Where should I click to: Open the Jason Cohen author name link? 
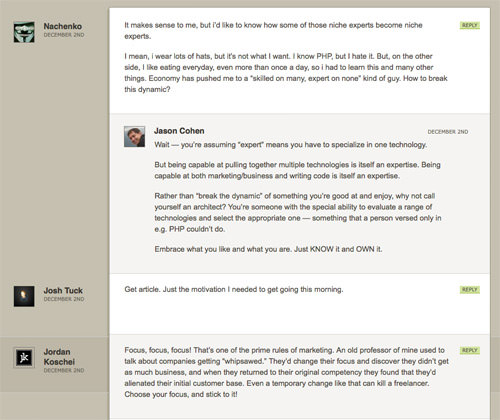(x=179, y=131)
